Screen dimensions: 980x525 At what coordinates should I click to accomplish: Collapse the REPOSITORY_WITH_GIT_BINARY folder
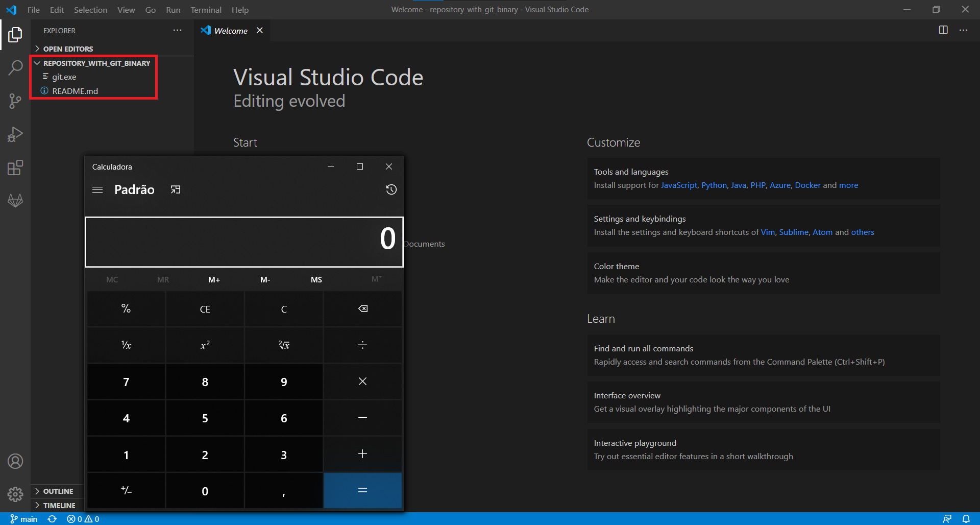(x=96, y=63)
